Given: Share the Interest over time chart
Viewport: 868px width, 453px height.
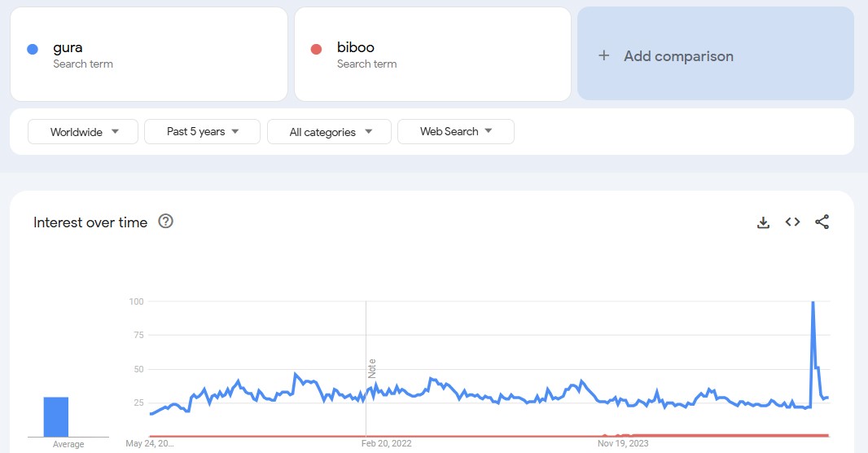Looking at the screenshot, I should [822, 222].
